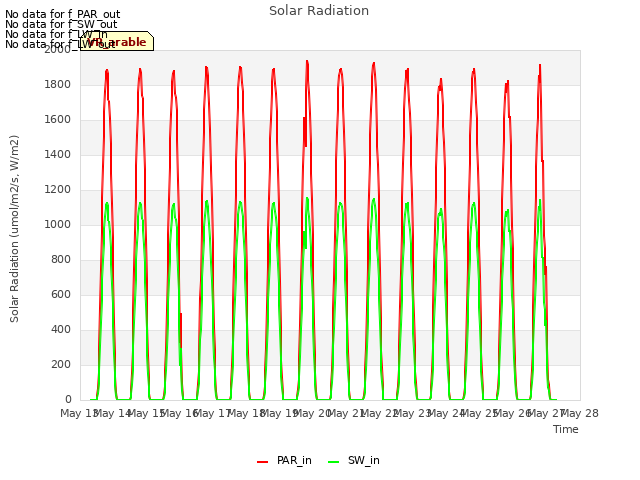Click the VR_arable annotation box
This screenshot has height=480, width=640.
coord(117,41)
